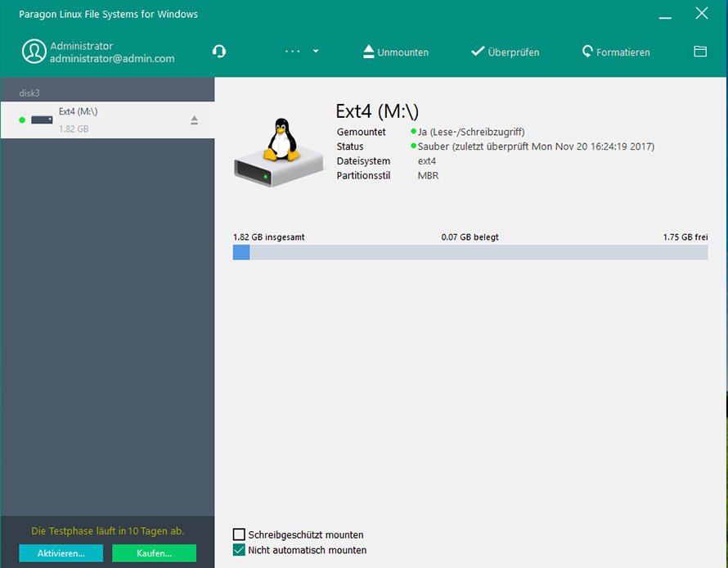Open the '...' overflow menu
The image size is (728, 568).
click(292, 49)
